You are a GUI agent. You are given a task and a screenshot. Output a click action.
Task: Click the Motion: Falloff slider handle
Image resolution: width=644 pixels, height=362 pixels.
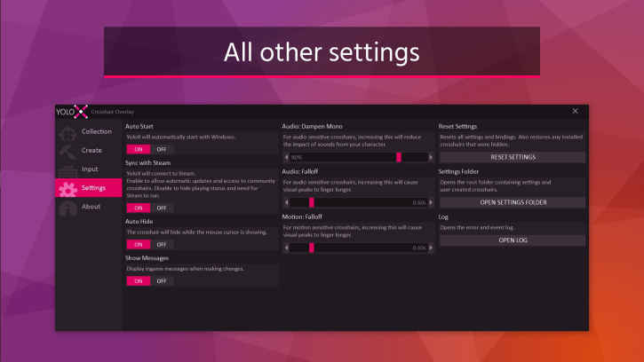point(311,248)
